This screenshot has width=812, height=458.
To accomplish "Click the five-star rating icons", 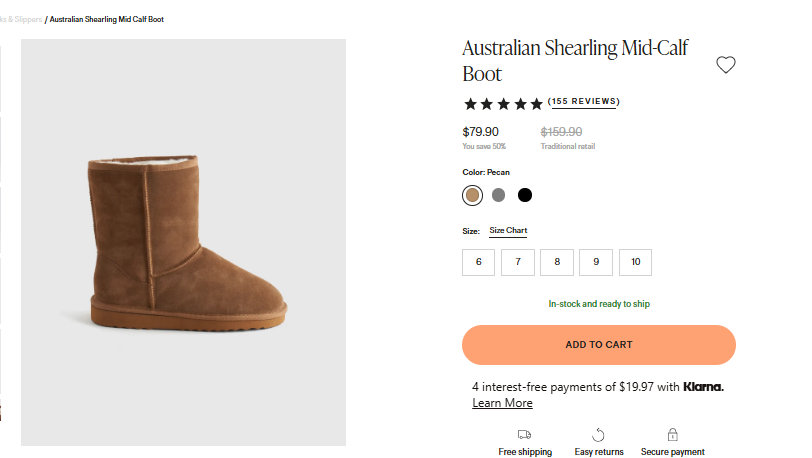I will click(503, 103).
